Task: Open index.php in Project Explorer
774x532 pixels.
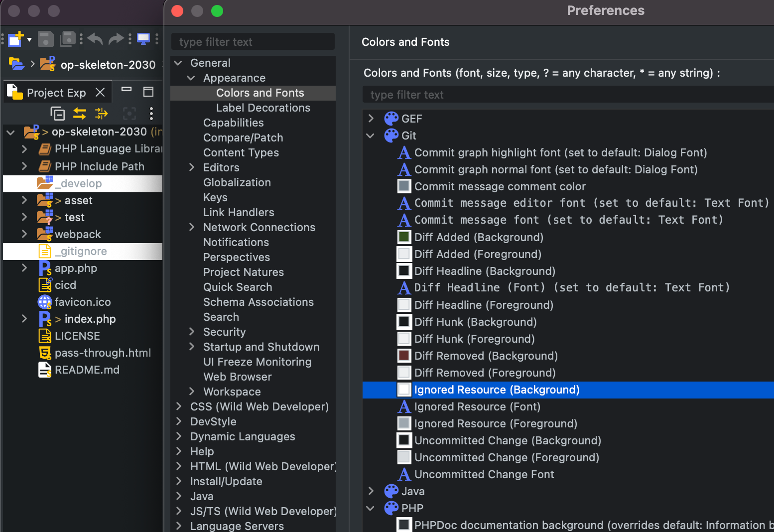Action: (x=90, y=319)
